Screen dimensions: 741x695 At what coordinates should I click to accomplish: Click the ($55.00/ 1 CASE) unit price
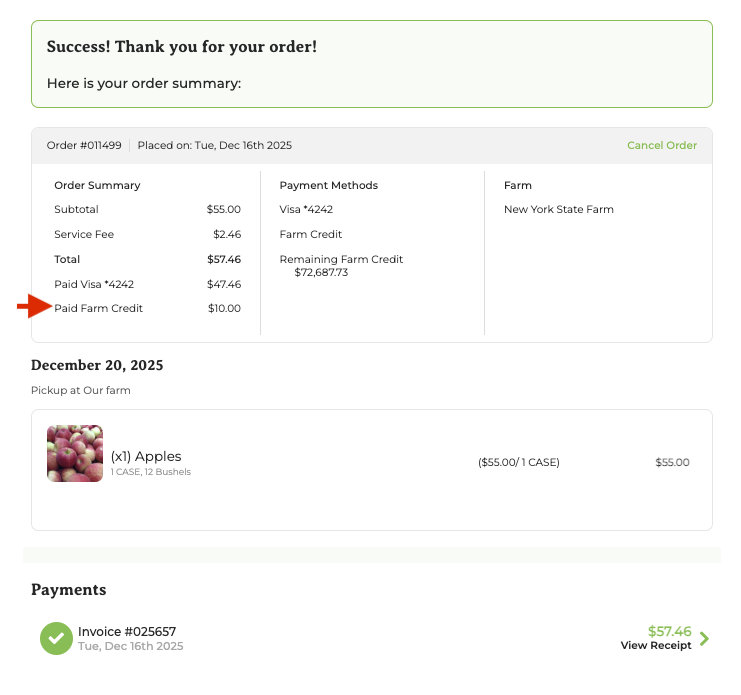pyautogui.click(x=518, y=462)
